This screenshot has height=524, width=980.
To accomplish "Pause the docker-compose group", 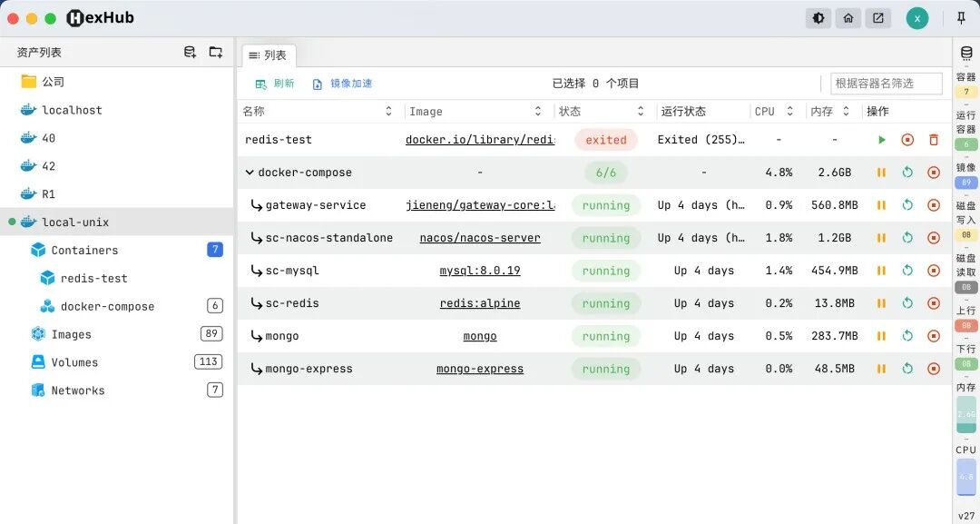I will point(881,172).
